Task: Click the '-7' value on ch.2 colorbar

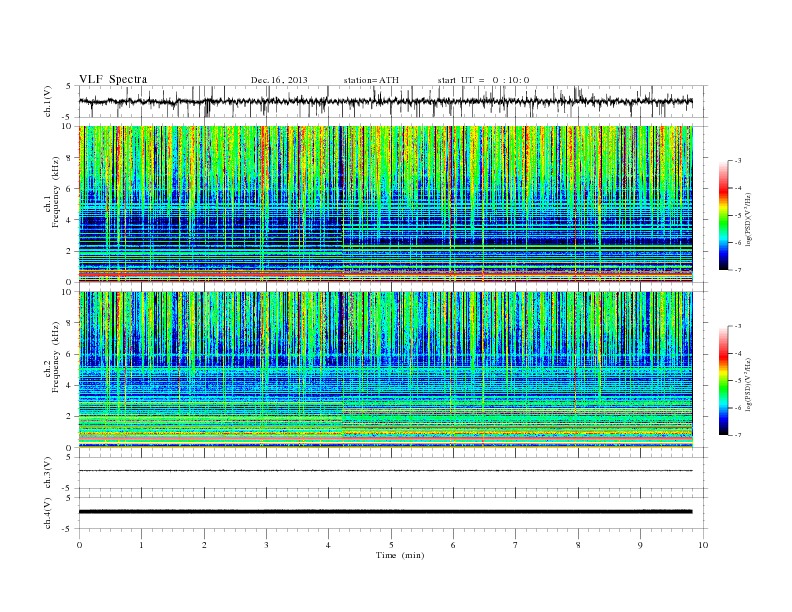Action: coord(737,435)
